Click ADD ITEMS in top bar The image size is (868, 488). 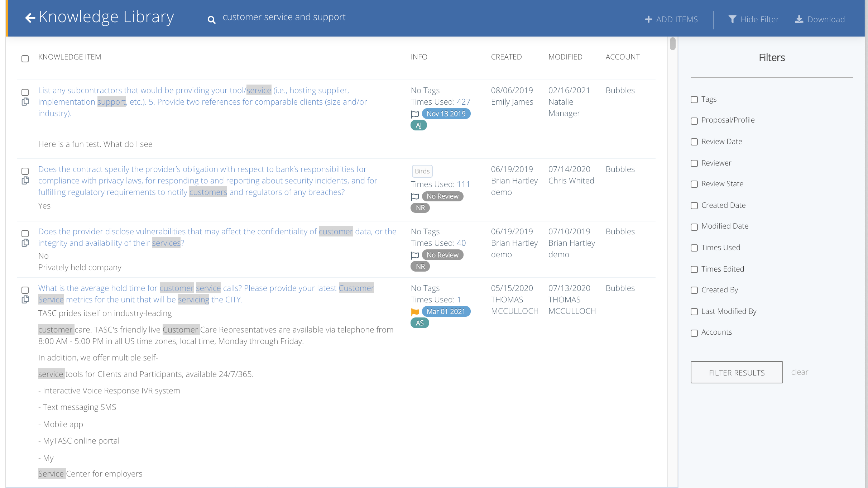pos(671,19)
